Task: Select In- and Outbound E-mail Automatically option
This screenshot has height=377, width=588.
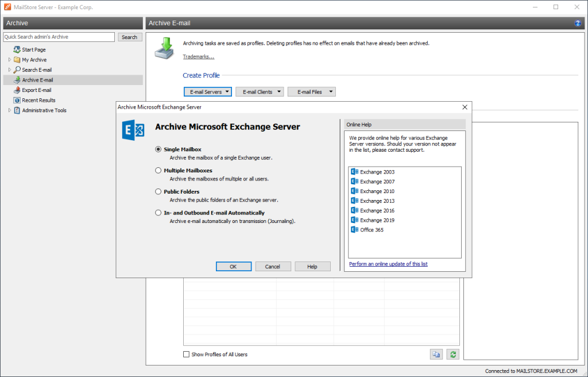Action: 158,213
